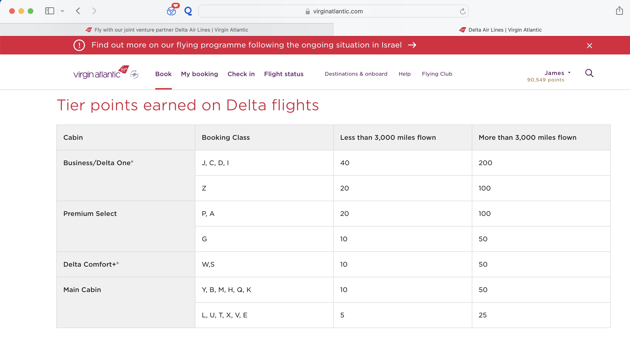Click the 'Y, B, M, H, Q, K' cell
Viewport: 630px width, 364px height.
click(264, 289)
